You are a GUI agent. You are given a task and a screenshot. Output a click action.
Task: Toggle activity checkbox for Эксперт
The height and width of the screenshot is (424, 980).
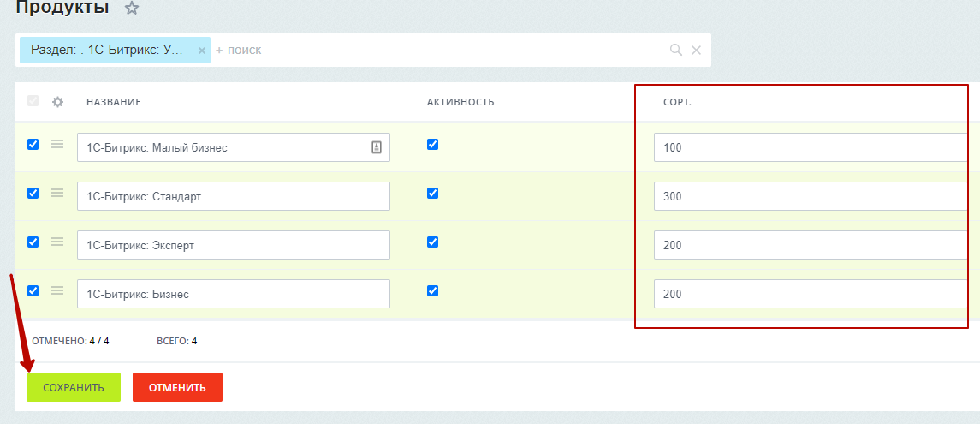tap(432, 242)
